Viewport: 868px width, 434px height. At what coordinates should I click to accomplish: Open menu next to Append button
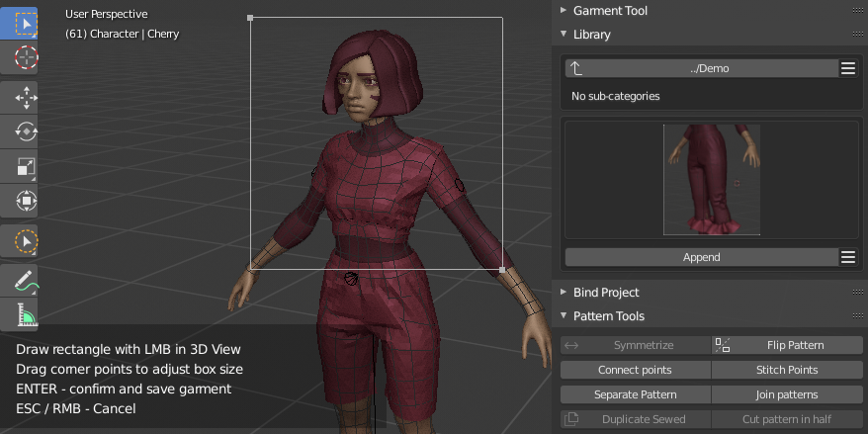tap(848, 257)
